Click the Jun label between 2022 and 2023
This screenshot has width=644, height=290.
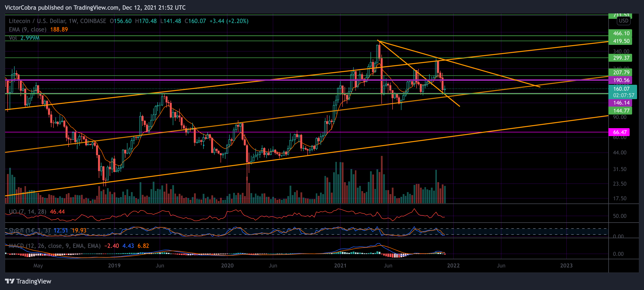[501, 266]
